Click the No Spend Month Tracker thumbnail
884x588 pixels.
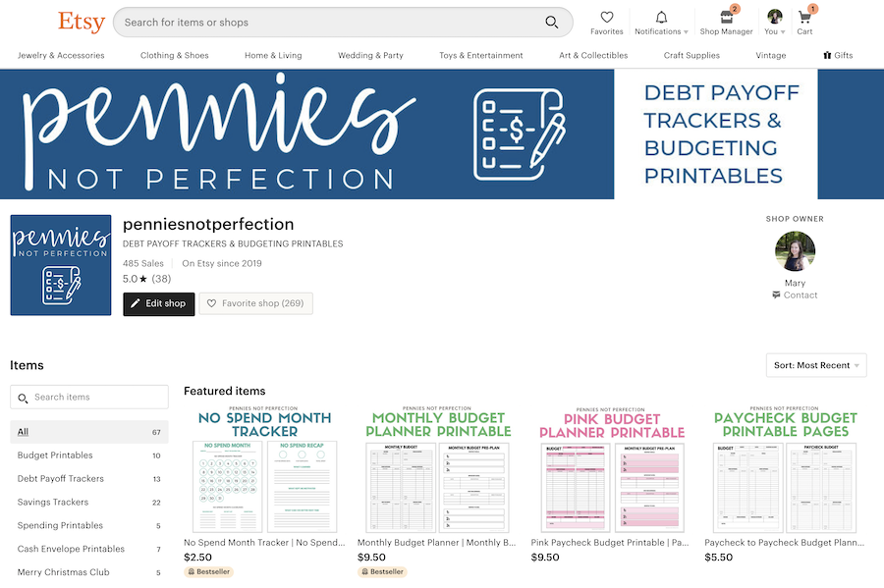pyautogui.click(x=264, y=469)
